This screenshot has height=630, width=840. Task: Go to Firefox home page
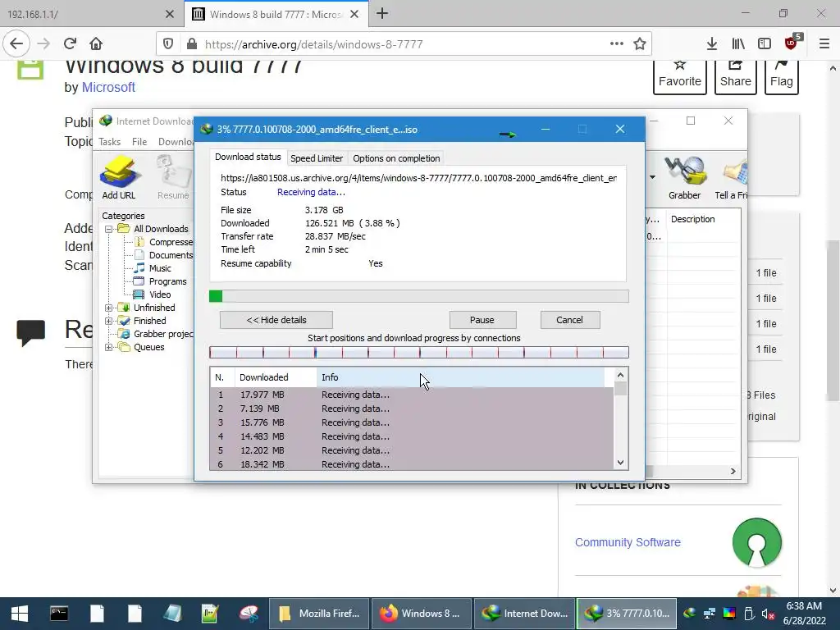96,43
